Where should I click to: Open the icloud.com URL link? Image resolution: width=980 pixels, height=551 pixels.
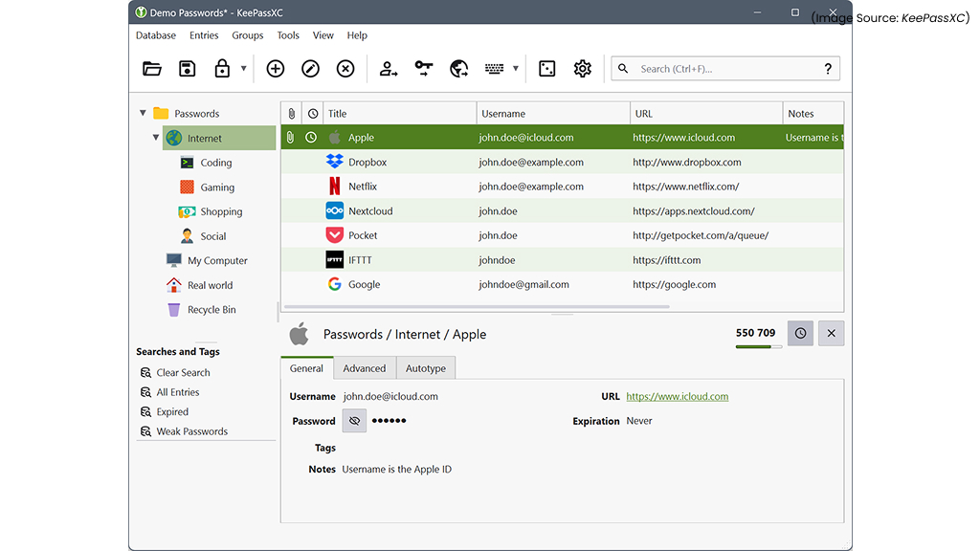tap(677, 396)
